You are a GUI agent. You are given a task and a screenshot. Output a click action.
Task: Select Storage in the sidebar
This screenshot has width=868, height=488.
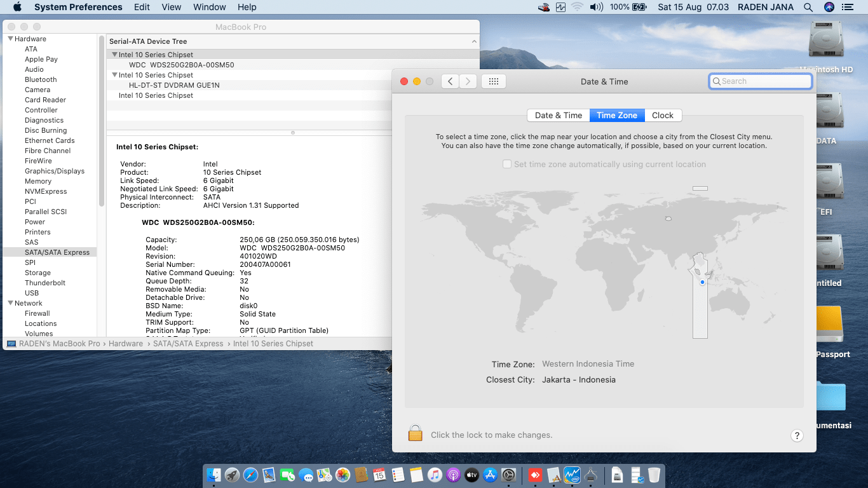click(x=37, y=273)
